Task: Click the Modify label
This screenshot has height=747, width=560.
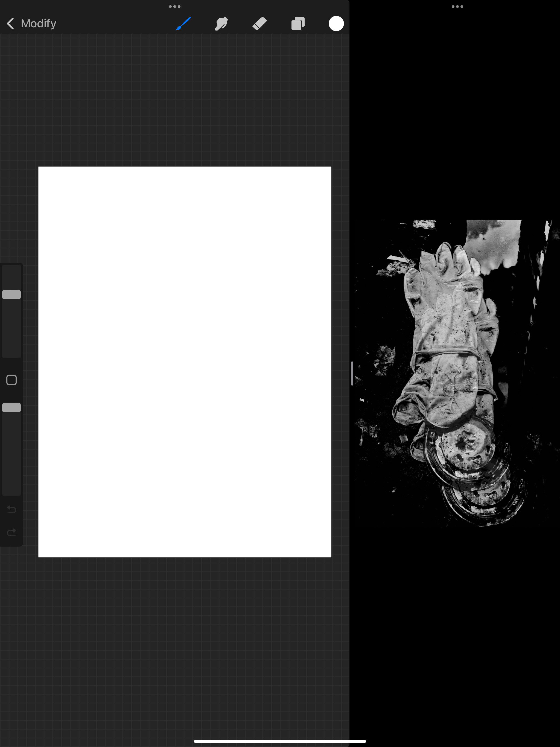Action: 39,24
